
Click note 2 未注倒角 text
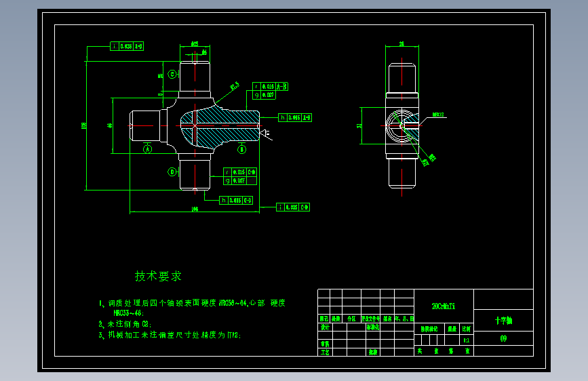point(125,324)
